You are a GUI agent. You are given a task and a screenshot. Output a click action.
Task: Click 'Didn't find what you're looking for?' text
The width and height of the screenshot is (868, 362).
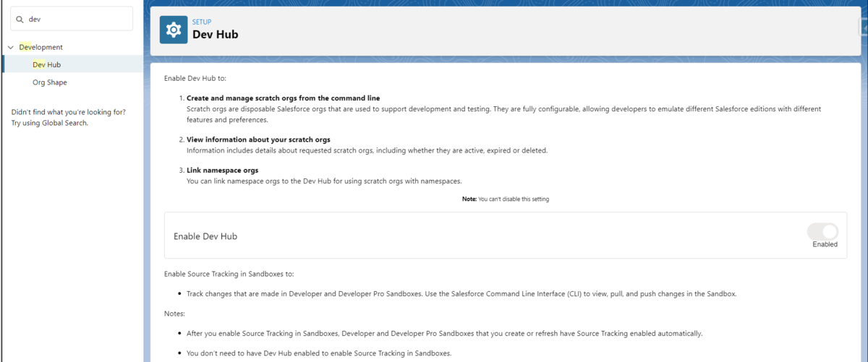pyautogui.click(x=69, y=112)
